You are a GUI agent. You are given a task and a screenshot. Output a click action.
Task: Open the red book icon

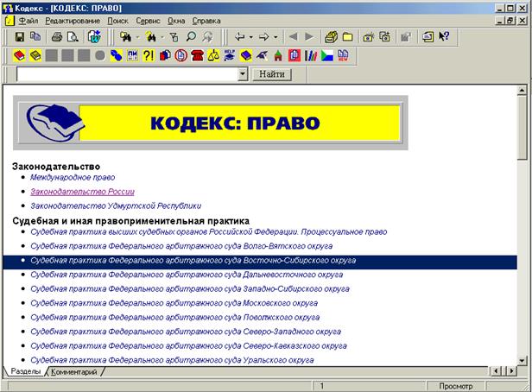[19, 55]
